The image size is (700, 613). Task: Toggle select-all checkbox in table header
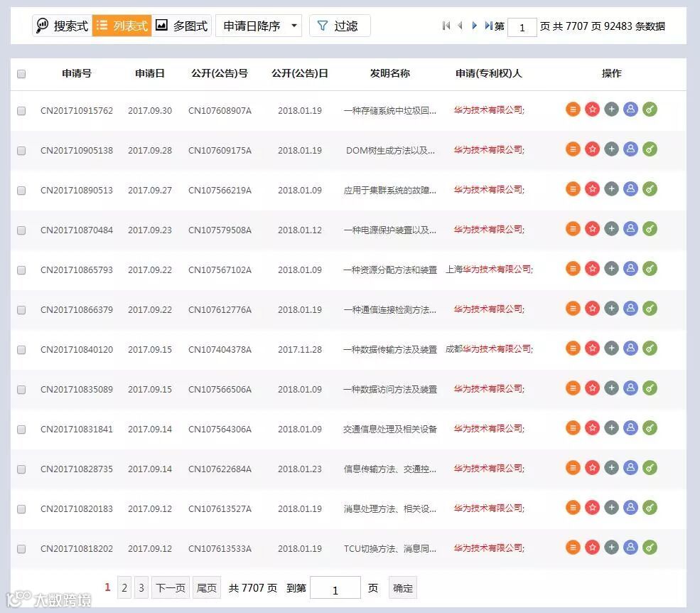point(21,74)
